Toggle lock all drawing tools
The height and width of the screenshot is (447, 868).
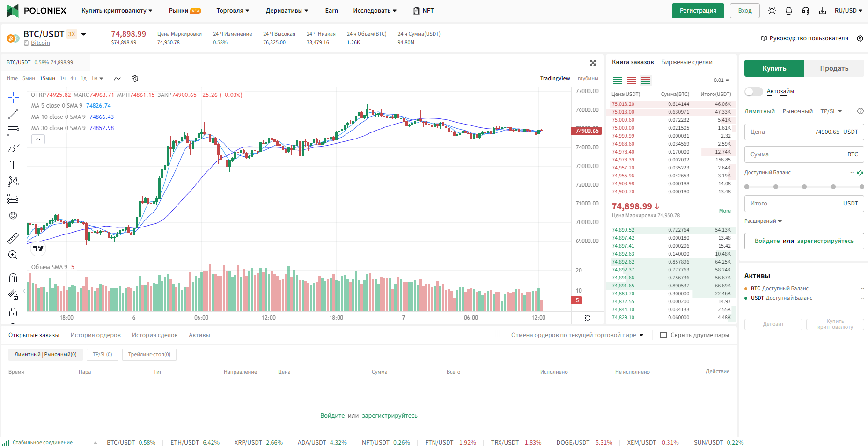[13, 312]
